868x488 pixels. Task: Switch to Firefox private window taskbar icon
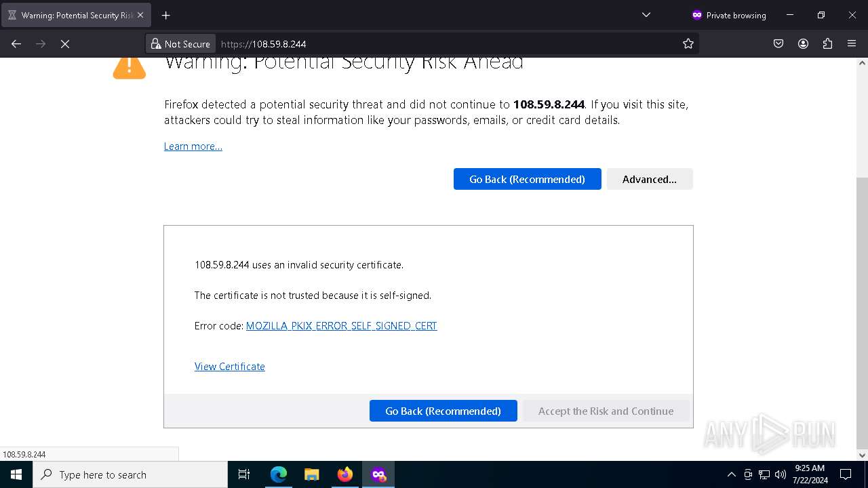click(378, 474)
